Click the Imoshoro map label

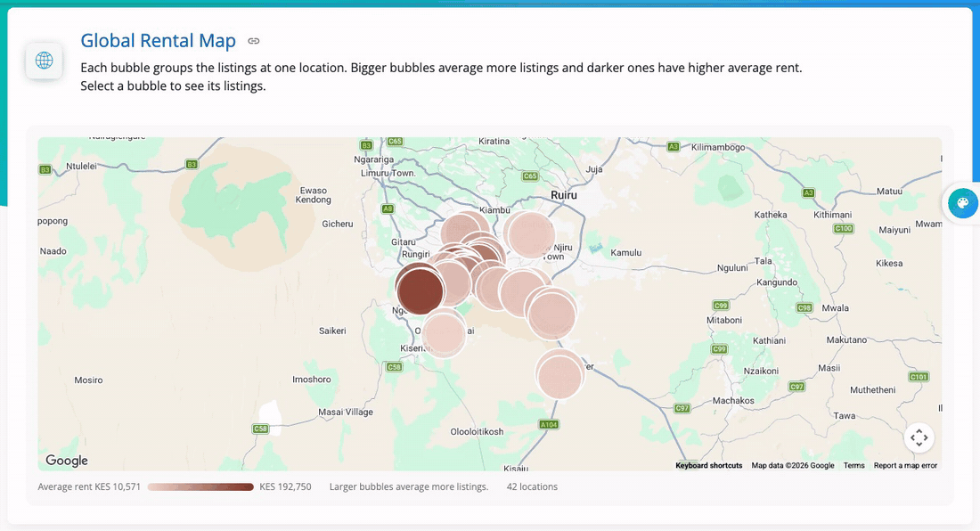pos(311,380)
